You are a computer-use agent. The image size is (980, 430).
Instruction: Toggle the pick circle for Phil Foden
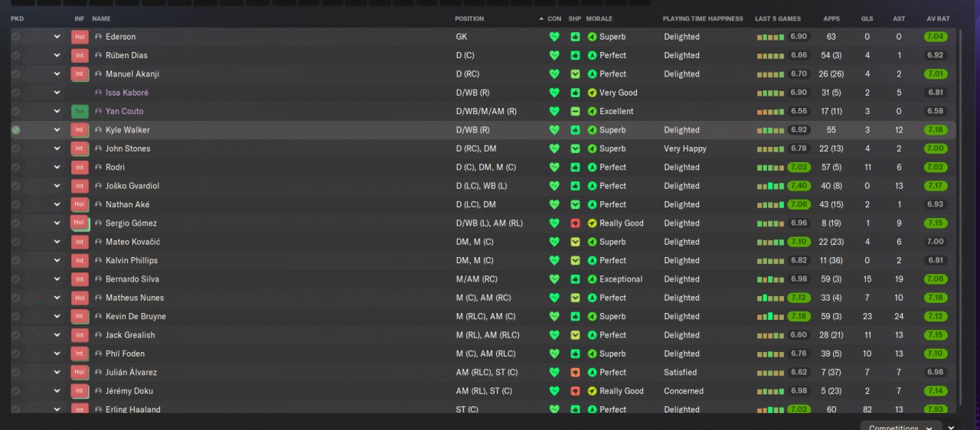[16, 353]
